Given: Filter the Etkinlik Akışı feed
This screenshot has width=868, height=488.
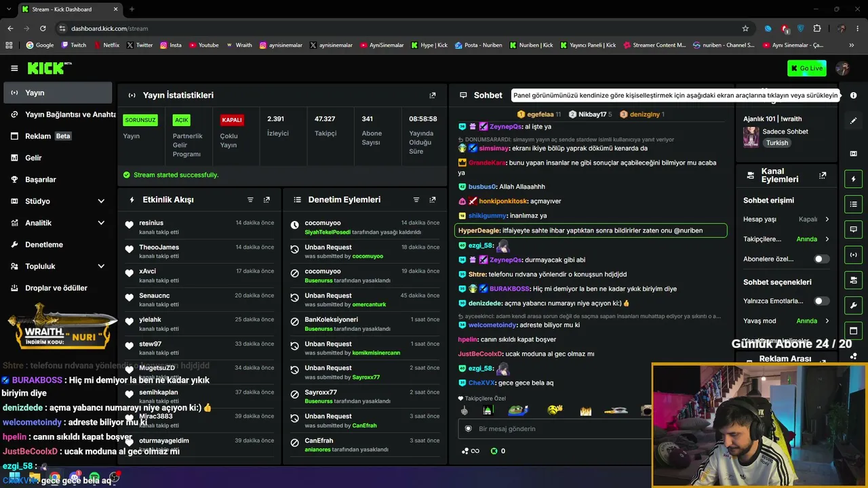Looking at the screenshot, I should coord(250,200).
